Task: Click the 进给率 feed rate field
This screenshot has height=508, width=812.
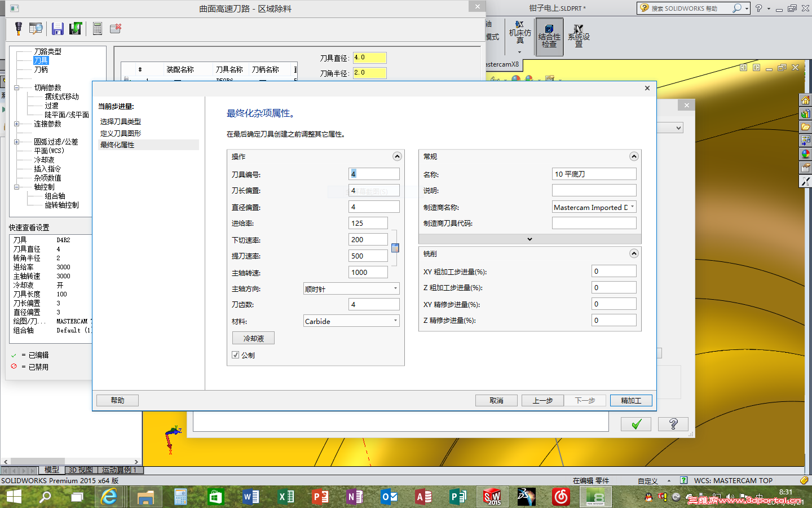Action: [x=368, y=223]
